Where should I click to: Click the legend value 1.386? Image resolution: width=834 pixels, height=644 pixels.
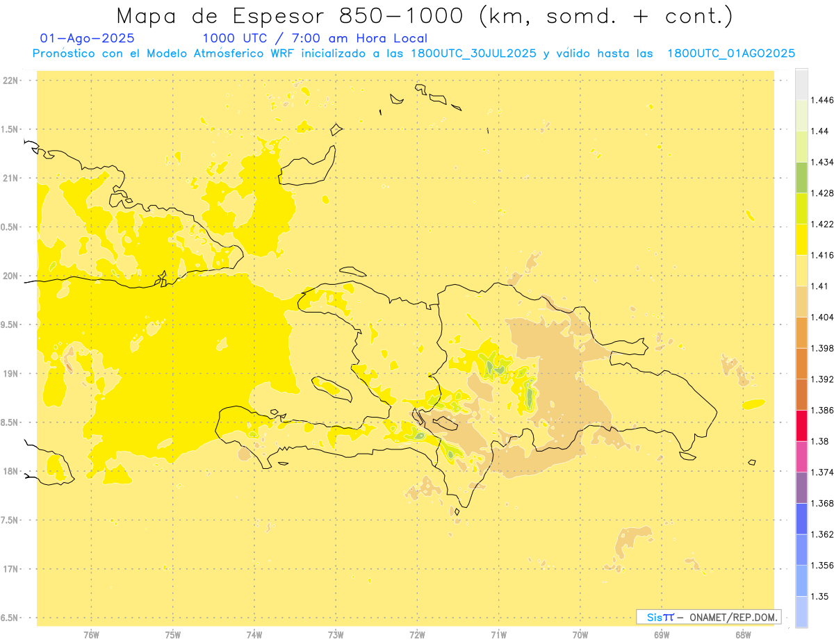[821, 411]
